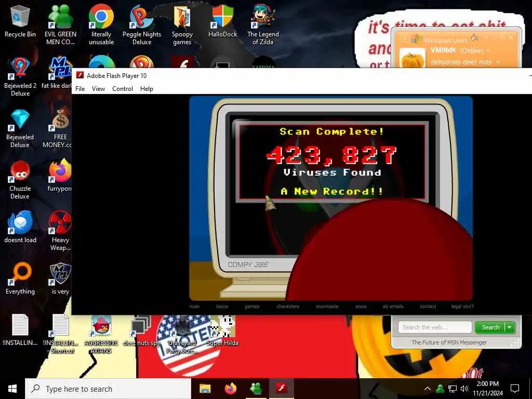The height and width of the screenshot is (399, 532).
Task: Launch the Heavy Weap... icon
Action: coord(60,231)
